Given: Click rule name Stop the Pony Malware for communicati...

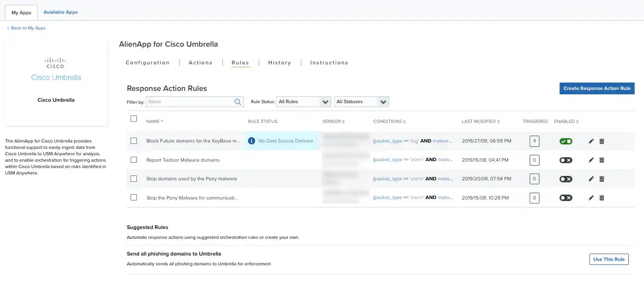Looking at the screenshot, I should pyautogui.click(x=192, y=198).
